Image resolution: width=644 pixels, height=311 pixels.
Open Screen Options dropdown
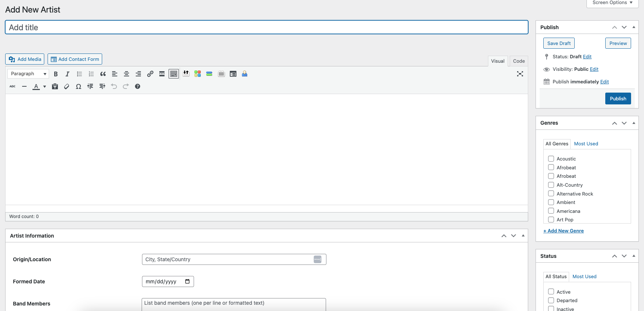coord(612,3)
